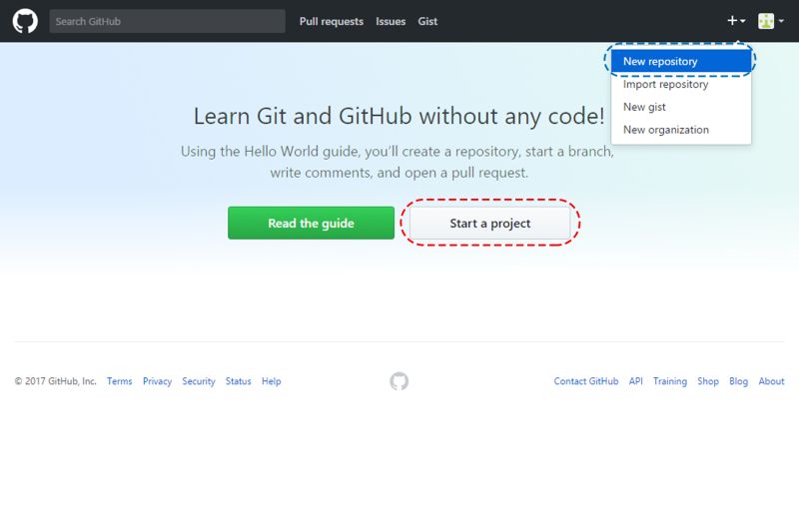Image resolution: width=799 pixels, height=532 pixels.
Task: Open the Shop footer link
Action: coord(708,381)
